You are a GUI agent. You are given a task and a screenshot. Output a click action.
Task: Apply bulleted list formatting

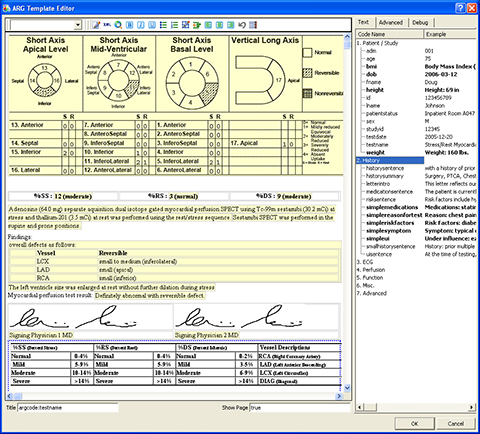click(163, 25)
